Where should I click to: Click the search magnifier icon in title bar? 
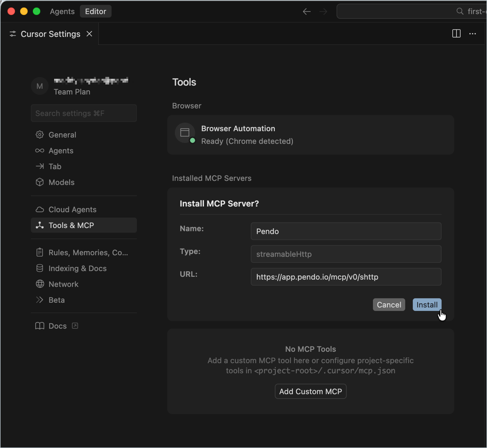460,11
